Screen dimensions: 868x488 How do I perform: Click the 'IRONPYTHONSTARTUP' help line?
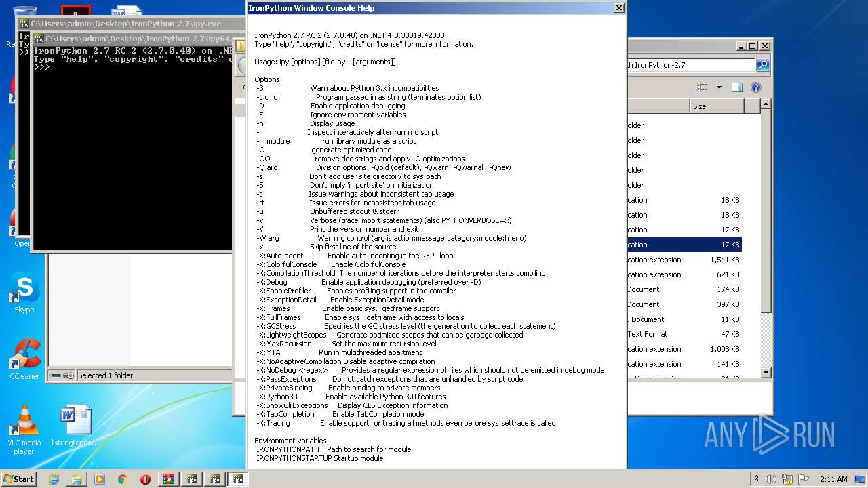tap(320, 458)
